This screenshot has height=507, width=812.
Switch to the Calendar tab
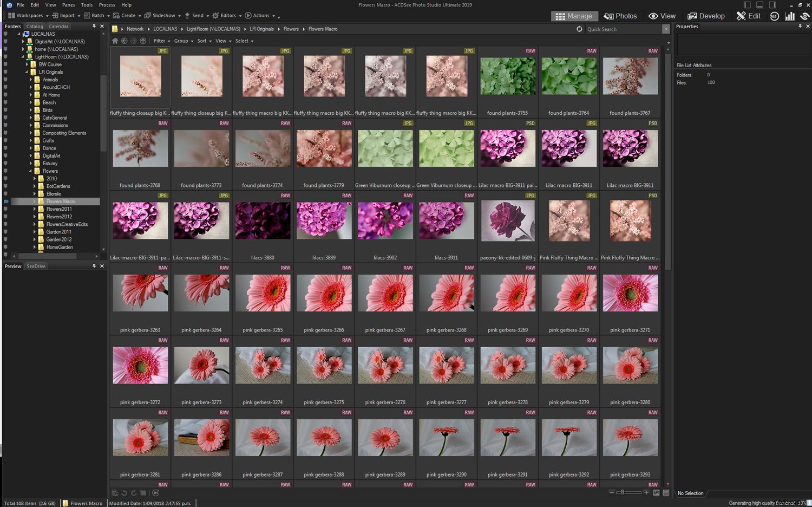pyautogui.click(x=58, y=26)
